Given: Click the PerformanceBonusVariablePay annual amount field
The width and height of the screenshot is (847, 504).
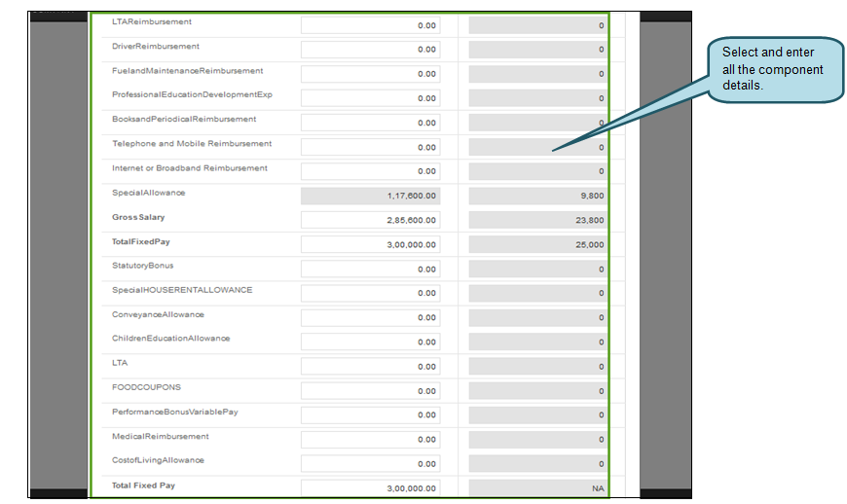Looking at the screenshot, I should 371,414.
